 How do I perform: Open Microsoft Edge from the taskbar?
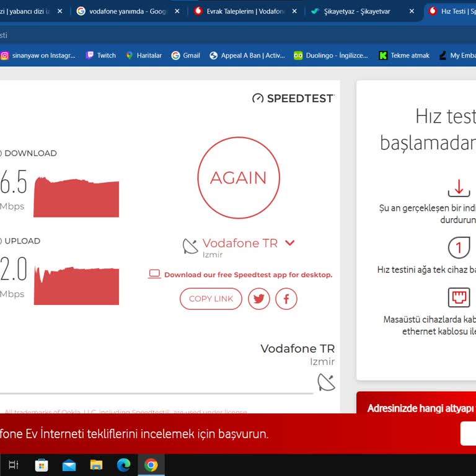[x=123, y=465]
